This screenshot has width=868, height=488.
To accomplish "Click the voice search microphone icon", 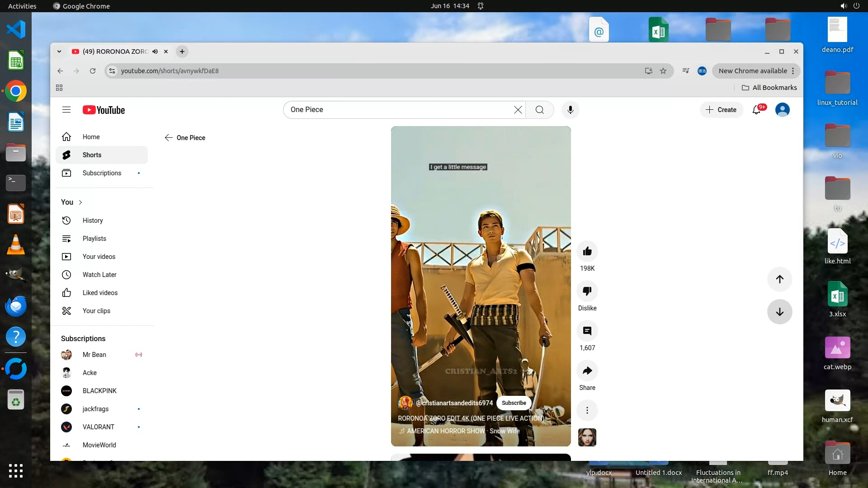I will pos(571,110).
